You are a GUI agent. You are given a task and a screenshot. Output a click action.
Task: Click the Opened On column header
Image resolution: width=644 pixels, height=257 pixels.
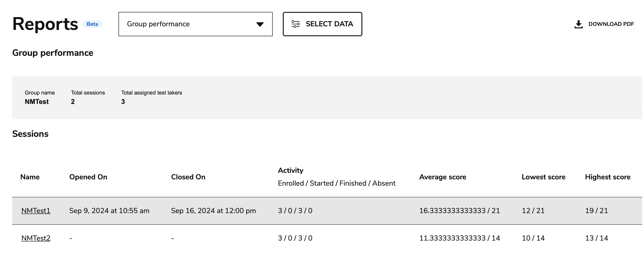point(88,177)
